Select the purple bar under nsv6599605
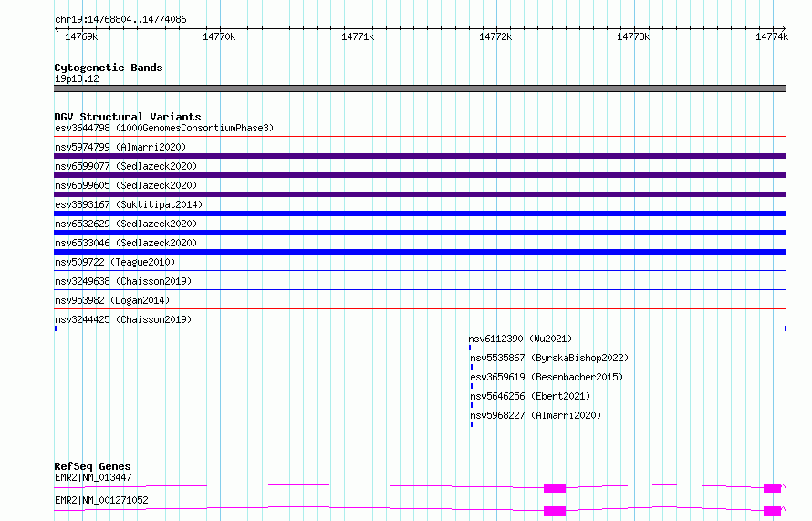812x521 pixels. click(420, 194)
